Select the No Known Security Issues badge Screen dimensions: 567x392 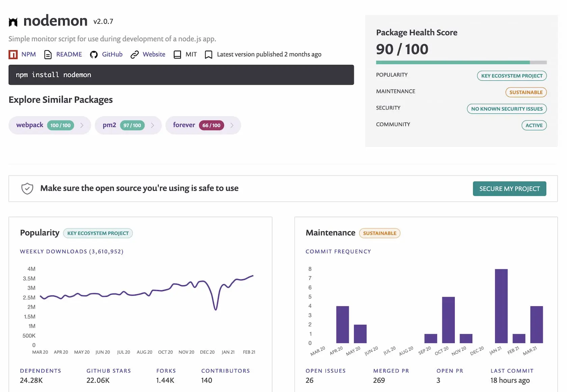pos(507,109)
